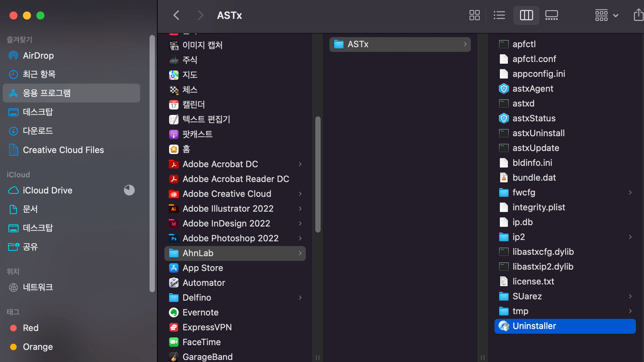Select the integrity.plist file
The image size is (644, 362).
(565, 207)
